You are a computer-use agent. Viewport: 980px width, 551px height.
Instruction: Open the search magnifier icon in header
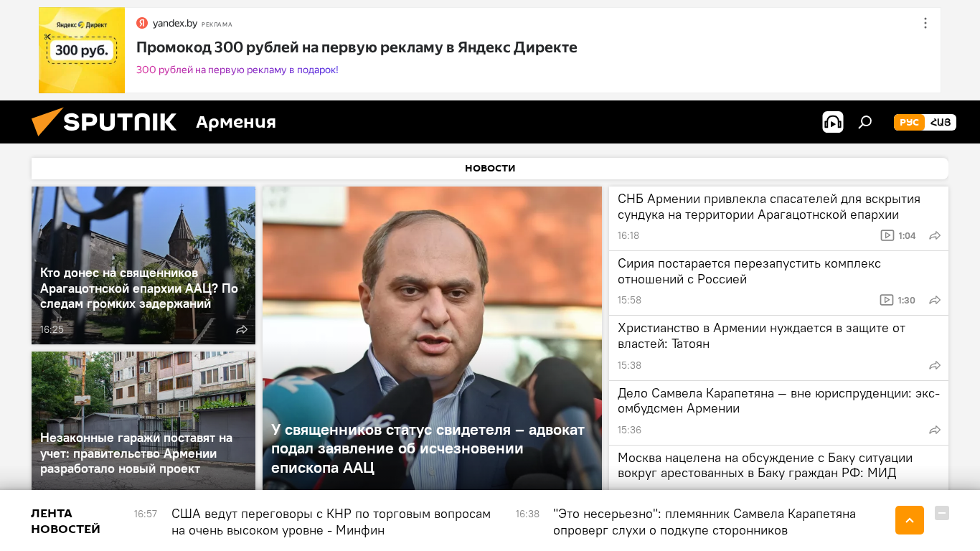click(x=865, y=122)
